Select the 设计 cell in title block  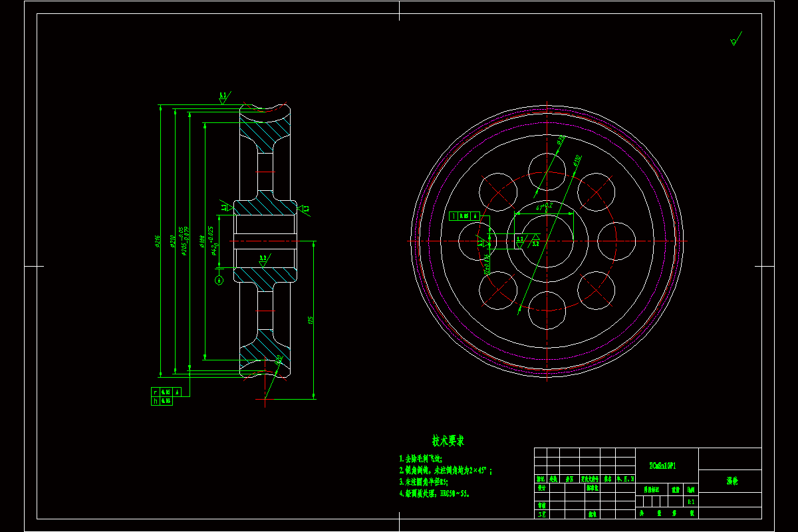click(x=541, y=487)
